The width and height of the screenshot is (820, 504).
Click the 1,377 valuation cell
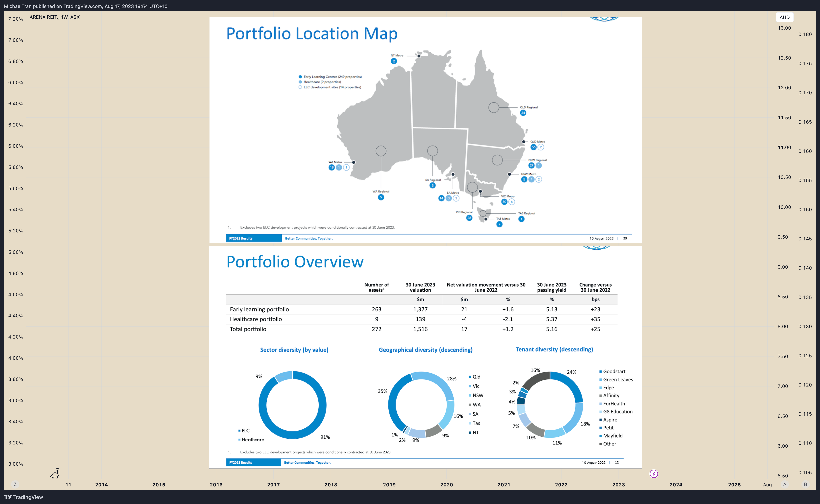(420, 309)
